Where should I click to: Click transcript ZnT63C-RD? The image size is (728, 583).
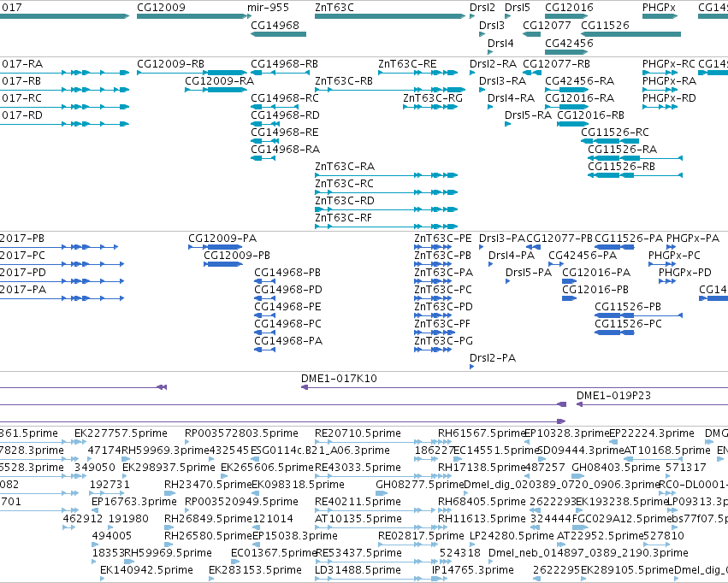(x=345, y=201)
